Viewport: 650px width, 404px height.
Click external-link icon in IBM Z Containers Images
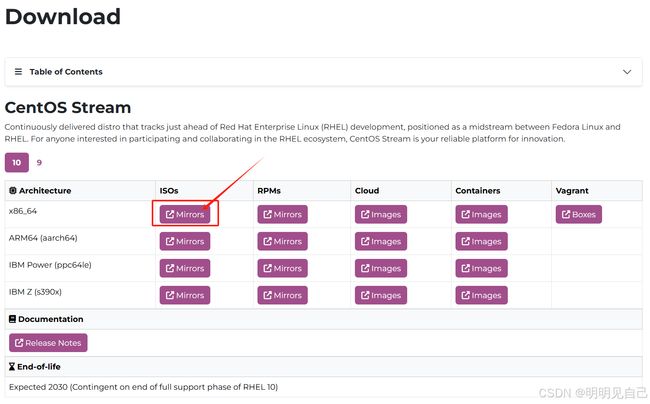(466, 295)
